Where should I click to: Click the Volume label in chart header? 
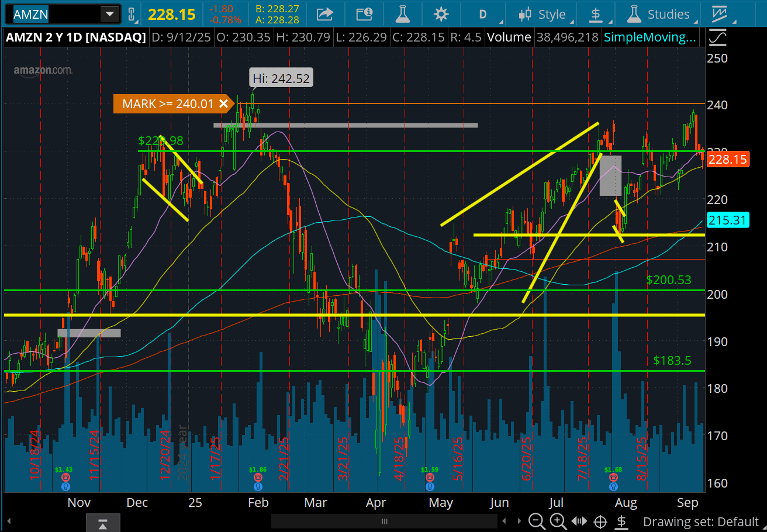coord(509,37)
